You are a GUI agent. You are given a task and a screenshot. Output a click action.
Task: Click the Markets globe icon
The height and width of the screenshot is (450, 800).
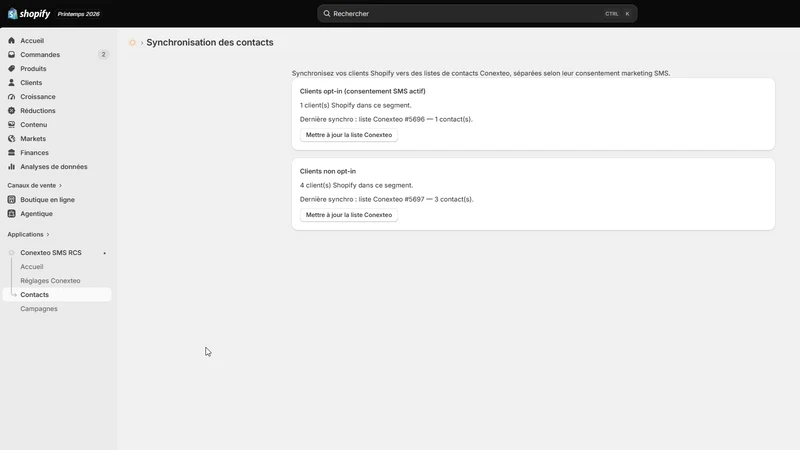tap(11, 139)
